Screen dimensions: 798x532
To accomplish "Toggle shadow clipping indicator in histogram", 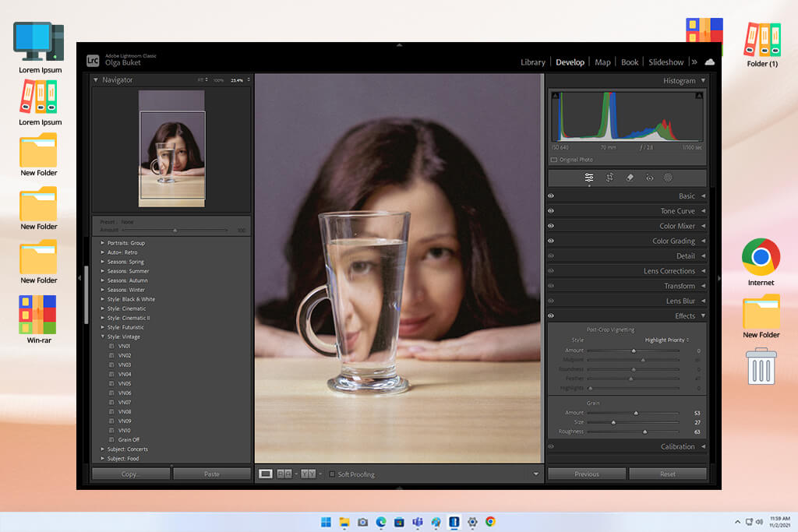I will tap(555, 96).
